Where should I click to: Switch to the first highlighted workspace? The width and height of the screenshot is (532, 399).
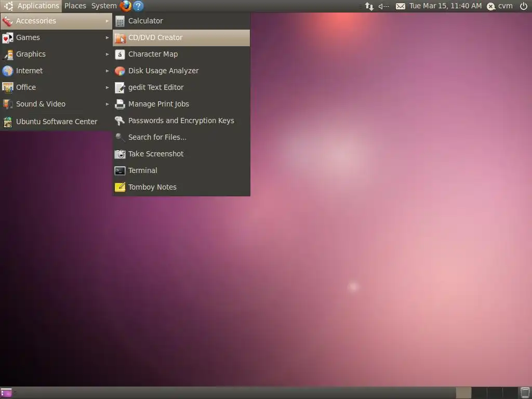pyautogui.click(x=463, y=393)
